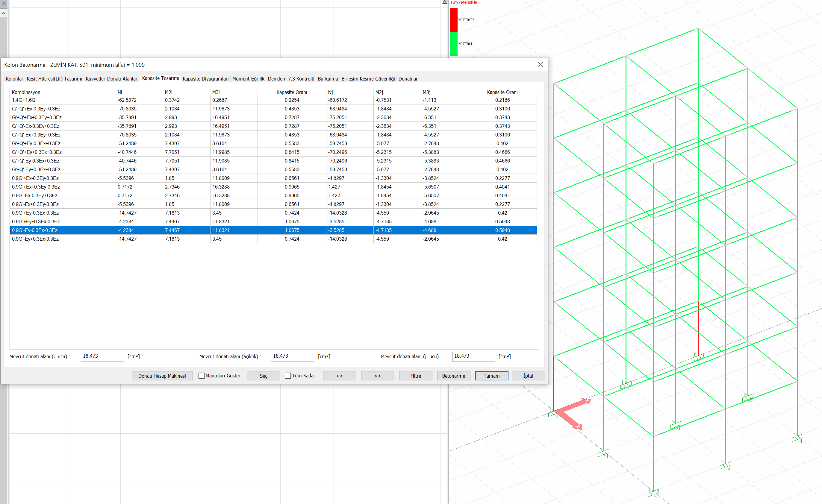Toggle the Tüm Katlar checkbox
Screen dimensions: 822x504
click(287, 376)
